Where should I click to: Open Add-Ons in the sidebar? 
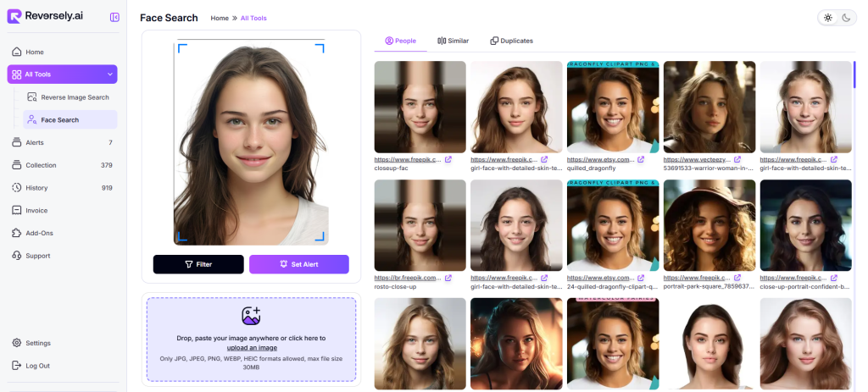pos(39,233)
